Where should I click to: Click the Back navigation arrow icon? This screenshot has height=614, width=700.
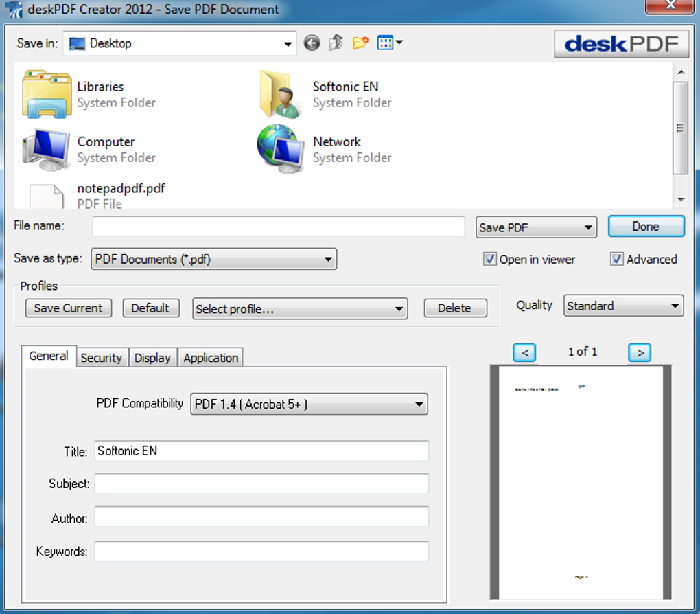point(312,43)
